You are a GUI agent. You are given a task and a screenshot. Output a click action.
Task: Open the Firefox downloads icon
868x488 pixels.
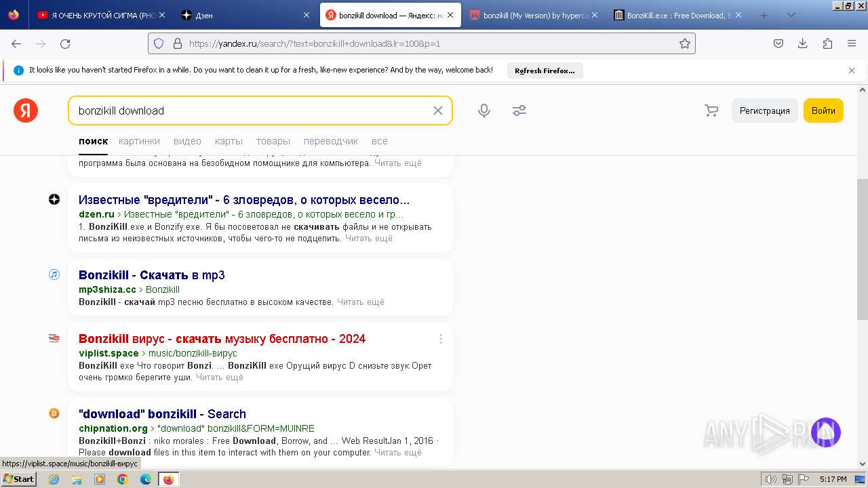pyautogui.click(x=803, y=43)
